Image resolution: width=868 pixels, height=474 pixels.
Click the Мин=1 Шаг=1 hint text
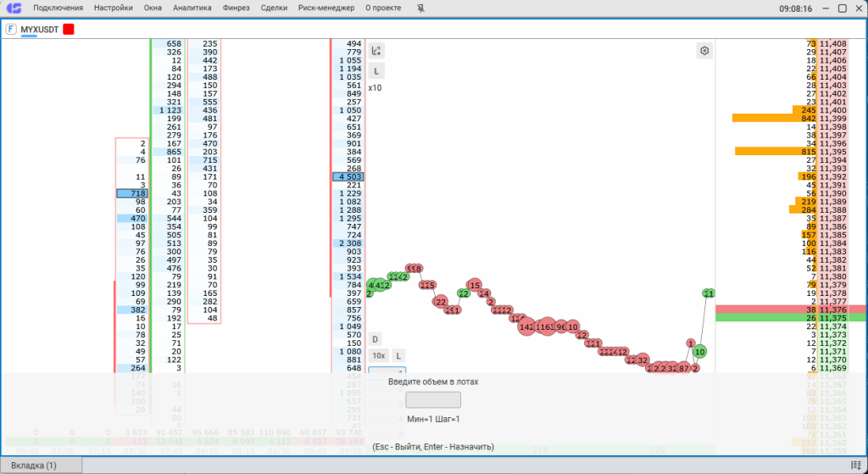click(x=433, y=419)
